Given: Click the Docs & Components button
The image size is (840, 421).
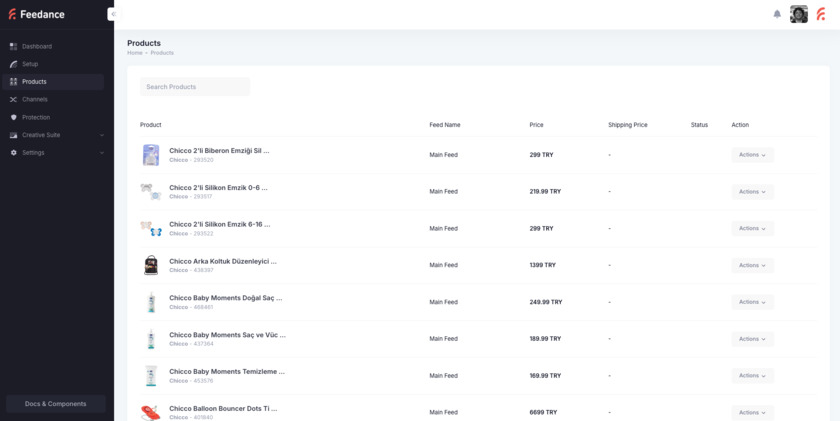Looking at the screenshot, I should click(x=56, y=404).
